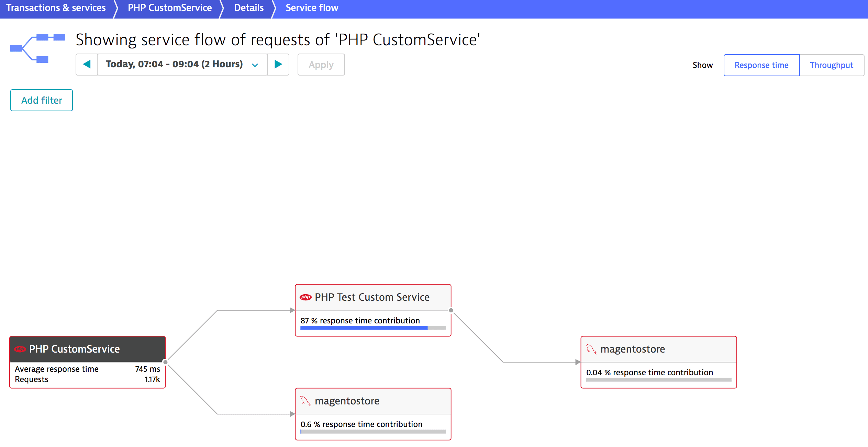The image size is (868, 447).
Task: Switch view to Response time
Action: [x=761, y=65]
